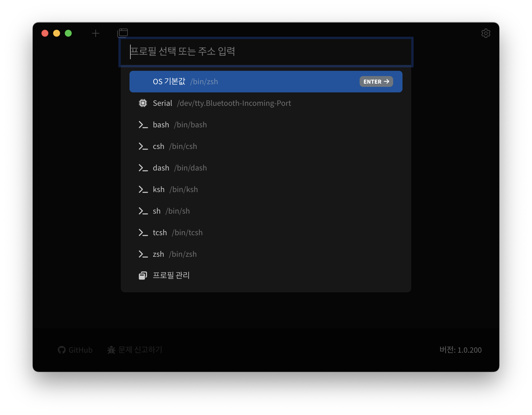Pick the dash shell profile
532x415 pixels.
(266, 168)
